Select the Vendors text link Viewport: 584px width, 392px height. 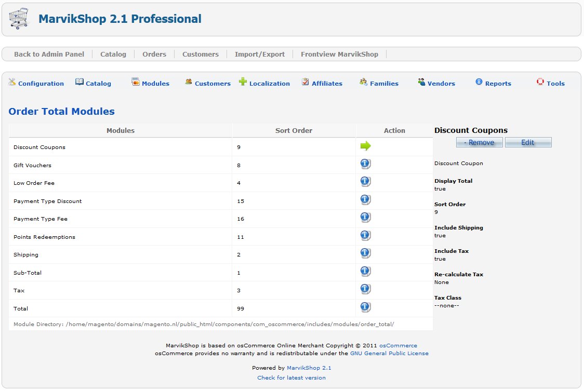click(x=441, y=84)
